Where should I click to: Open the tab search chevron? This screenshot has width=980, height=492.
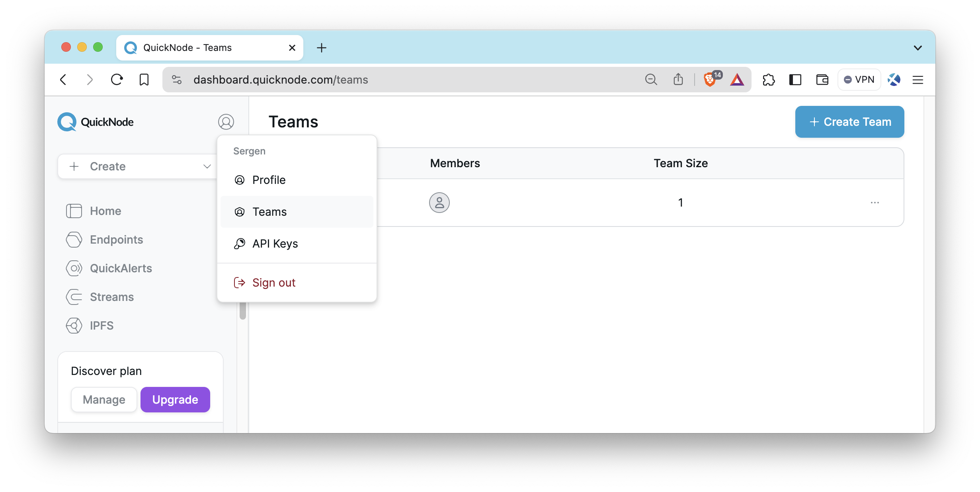pyautogui.click(x=918, y=48)
